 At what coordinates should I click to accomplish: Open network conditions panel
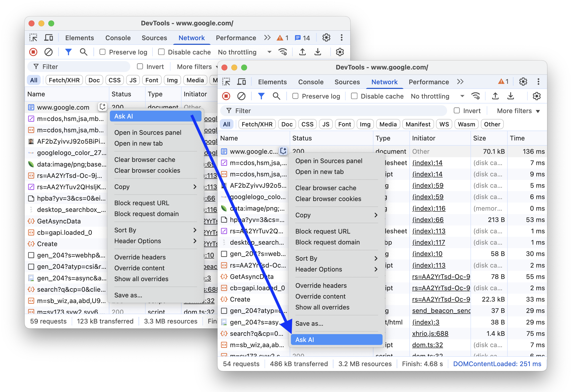[476, 96]
